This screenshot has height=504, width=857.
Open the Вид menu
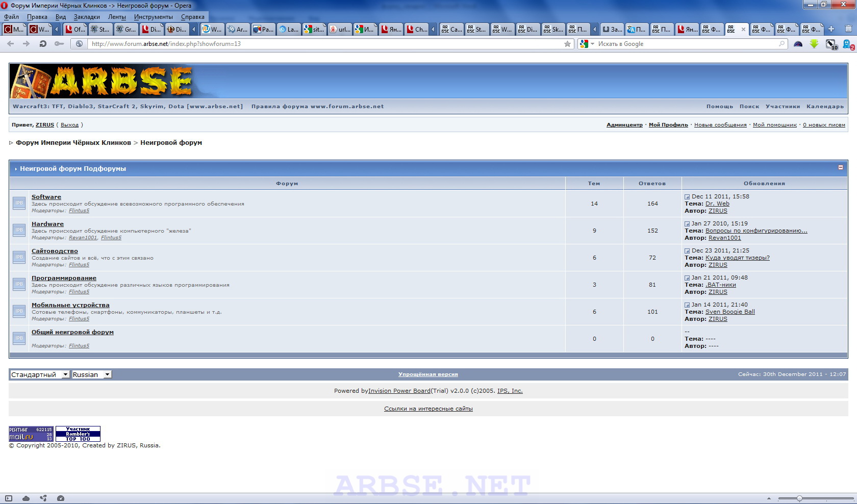61,17
